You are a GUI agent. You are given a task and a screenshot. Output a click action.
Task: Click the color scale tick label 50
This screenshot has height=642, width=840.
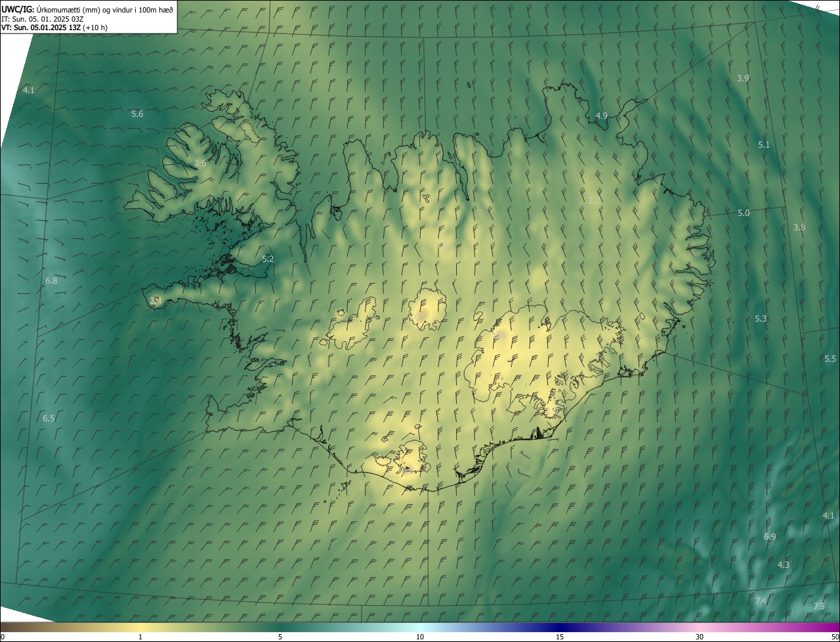(x=835, y=637)
